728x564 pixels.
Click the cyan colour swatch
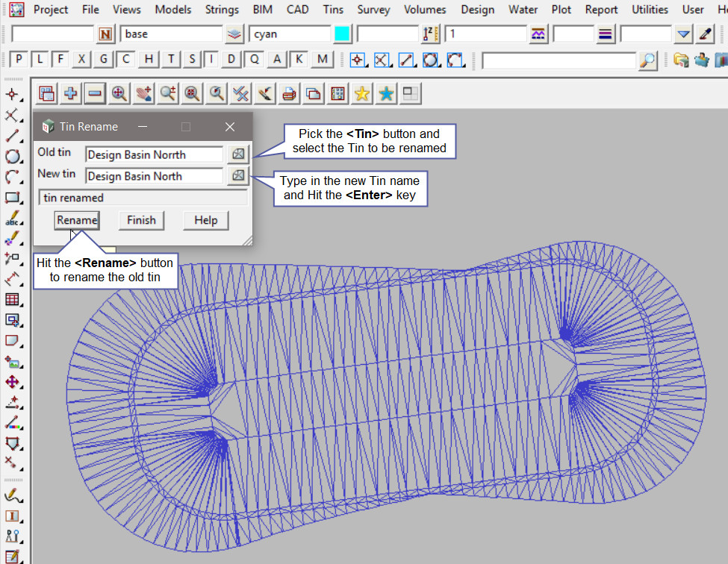click(x=342, y=34)
